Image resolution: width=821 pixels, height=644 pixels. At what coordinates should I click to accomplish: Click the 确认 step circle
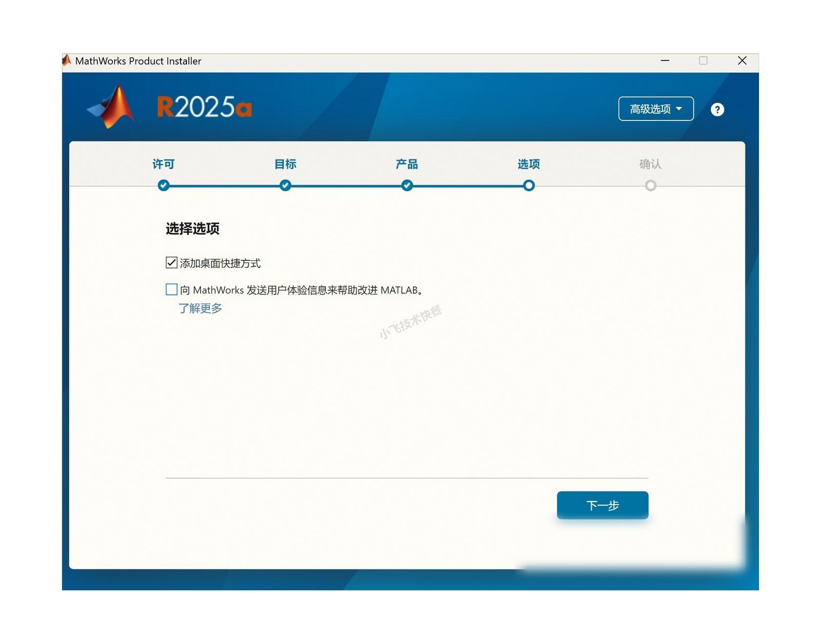pyautogui.click(x=650, y=185)
